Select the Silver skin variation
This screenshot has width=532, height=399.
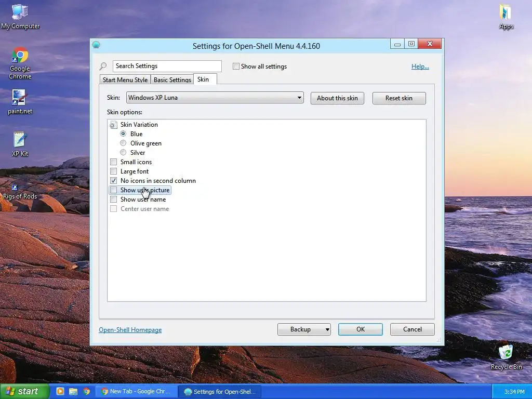[x=123, y=152]
